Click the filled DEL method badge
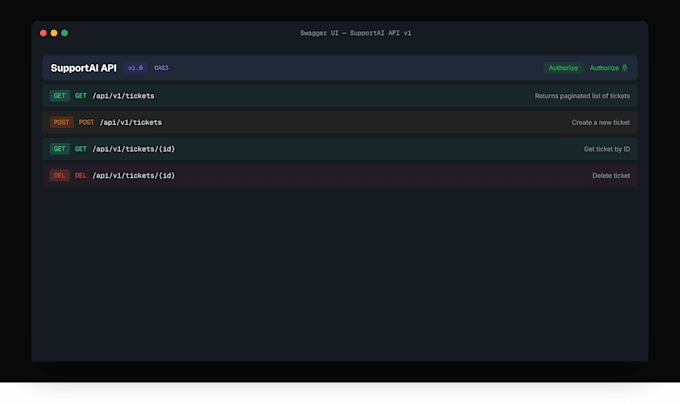 pos(59,175)
